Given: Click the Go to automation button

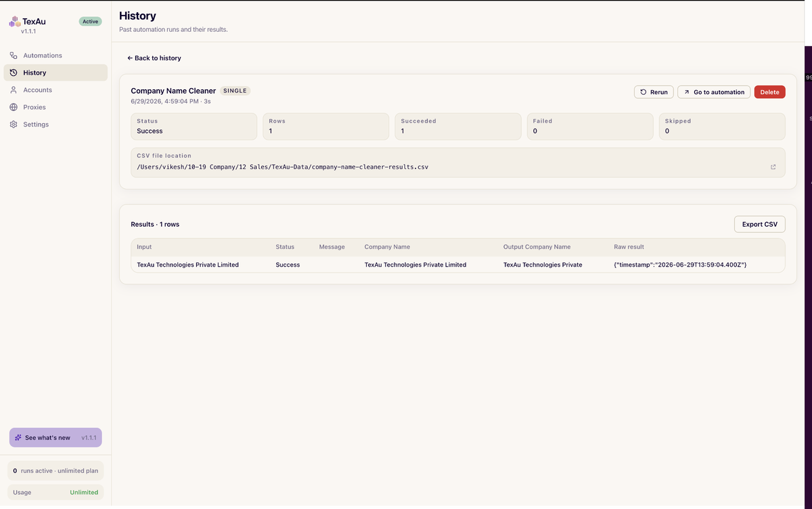Looking at the screenshot, I should pos(713,92).
